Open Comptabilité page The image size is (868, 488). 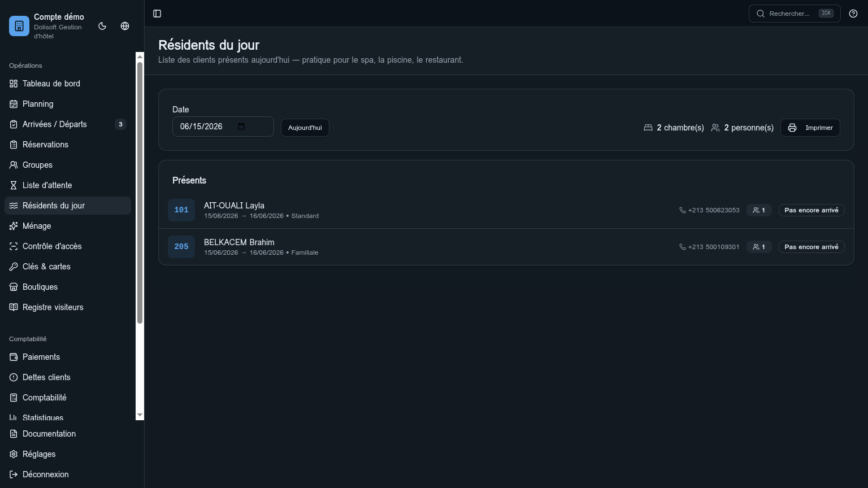68,398
